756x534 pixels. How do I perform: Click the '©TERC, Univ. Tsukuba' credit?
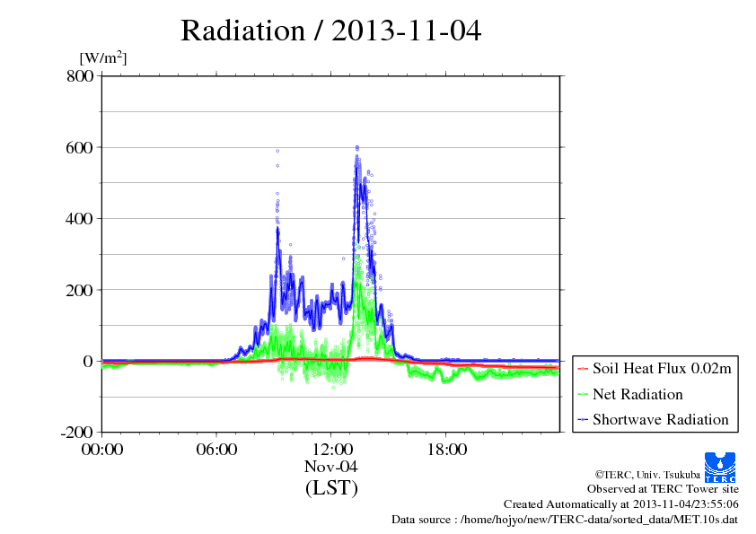(647, 475)
